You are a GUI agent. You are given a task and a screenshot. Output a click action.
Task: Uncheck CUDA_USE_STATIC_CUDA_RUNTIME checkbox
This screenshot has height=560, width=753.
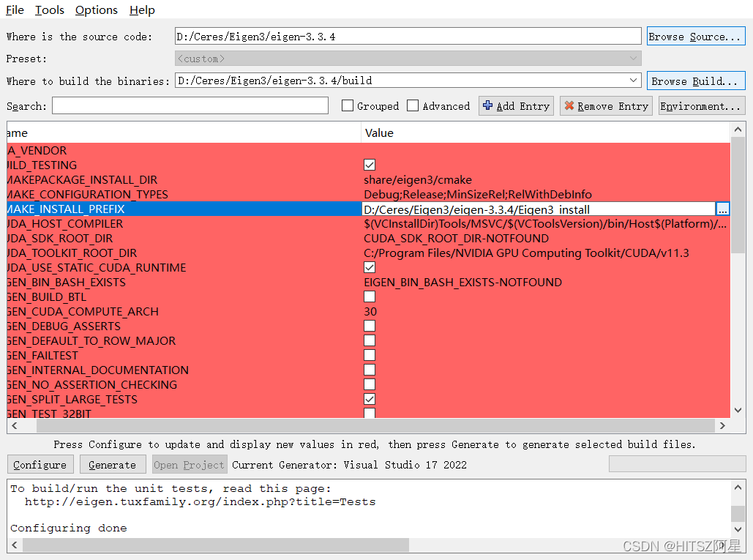coord(370,267)
